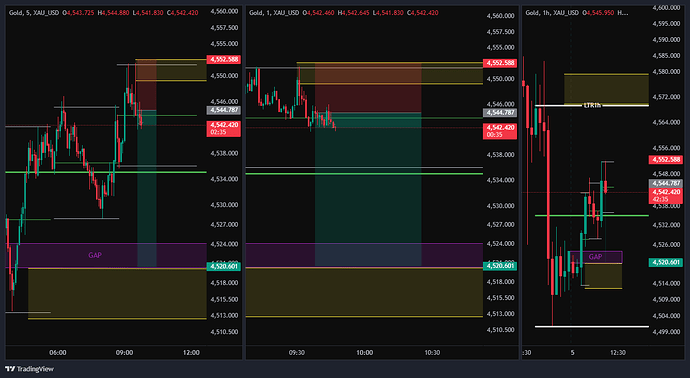Click the 4,510.500 price scale label in 1-minute chart
Screen dimensions: 690x378
click(500, 330)
